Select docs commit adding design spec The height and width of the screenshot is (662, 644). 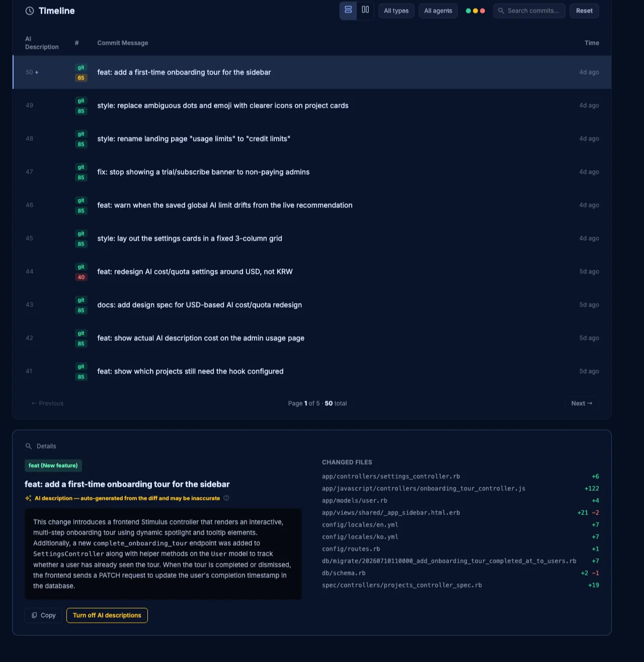tap(312, 305)
